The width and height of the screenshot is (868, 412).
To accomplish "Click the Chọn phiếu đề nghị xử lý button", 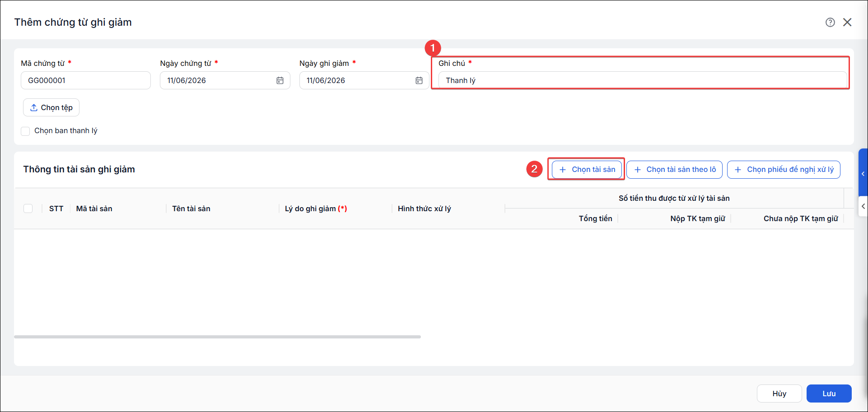I will (784, 170).
